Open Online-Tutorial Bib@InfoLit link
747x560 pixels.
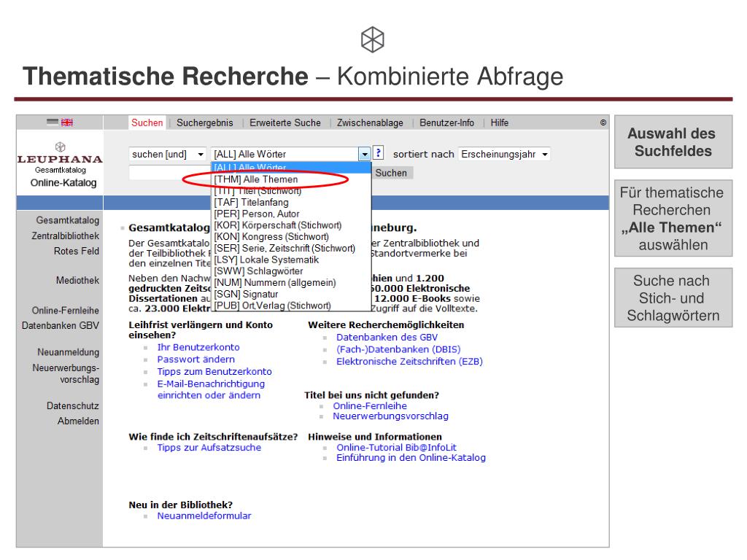click(x=396, y=448)
